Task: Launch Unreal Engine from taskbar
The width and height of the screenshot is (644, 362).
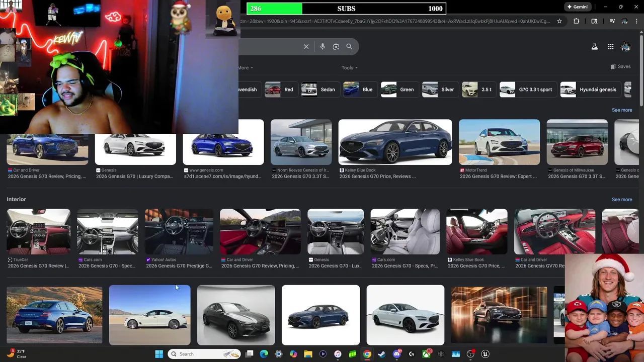Action: coord(485,354)
